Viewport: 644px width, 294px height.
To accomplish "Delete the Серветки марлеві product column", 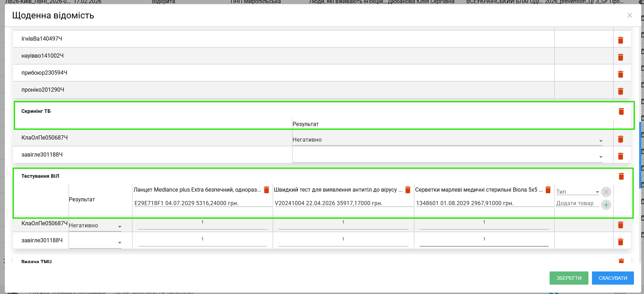I will click(548, 190).
